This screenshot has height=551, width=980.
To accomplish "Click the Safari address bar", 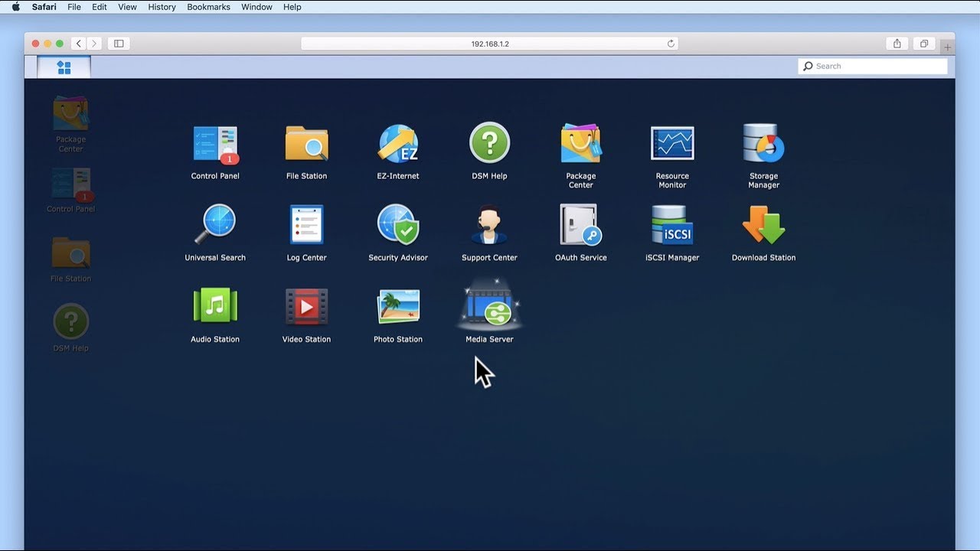I will click(489, 44).
